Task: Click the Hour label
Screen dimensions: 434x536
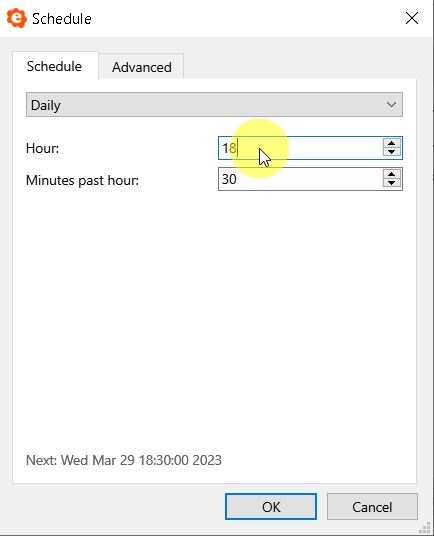Action: (x=42, y=148)
